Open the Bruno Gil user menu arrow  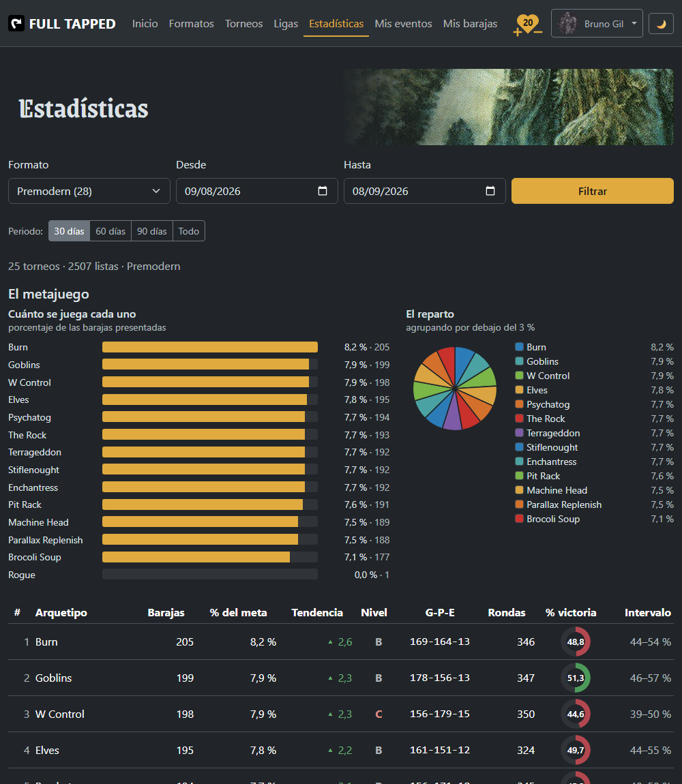634,23
